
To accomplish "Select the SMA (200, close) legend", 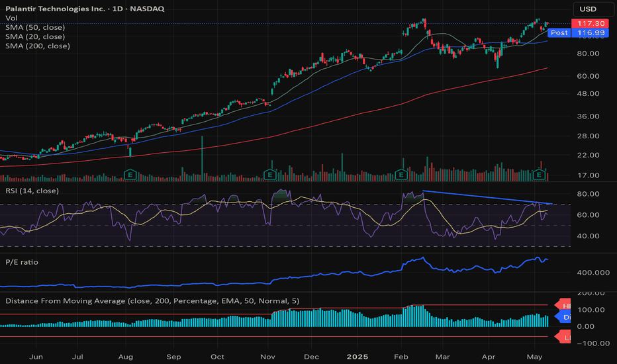I will 38,46.
